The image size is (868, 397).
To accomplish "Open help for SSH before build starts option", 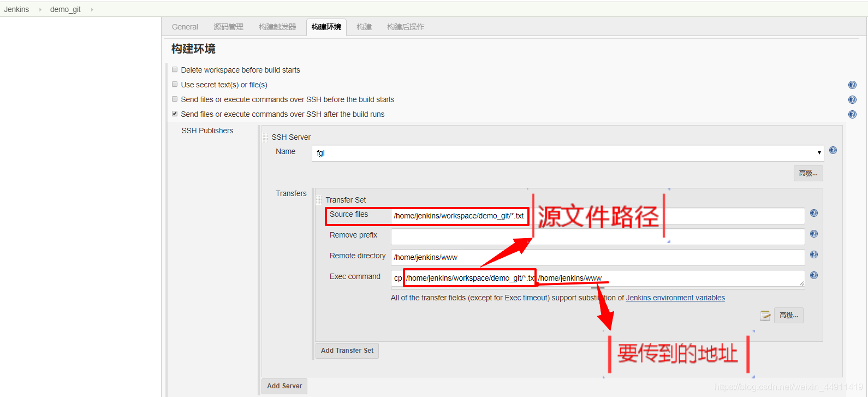I will pos(852,100).
